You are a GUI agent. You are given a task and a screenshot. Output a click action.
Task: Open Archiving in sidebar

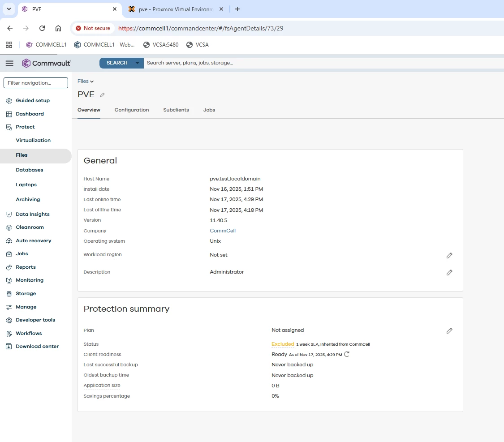click(28, 199)
